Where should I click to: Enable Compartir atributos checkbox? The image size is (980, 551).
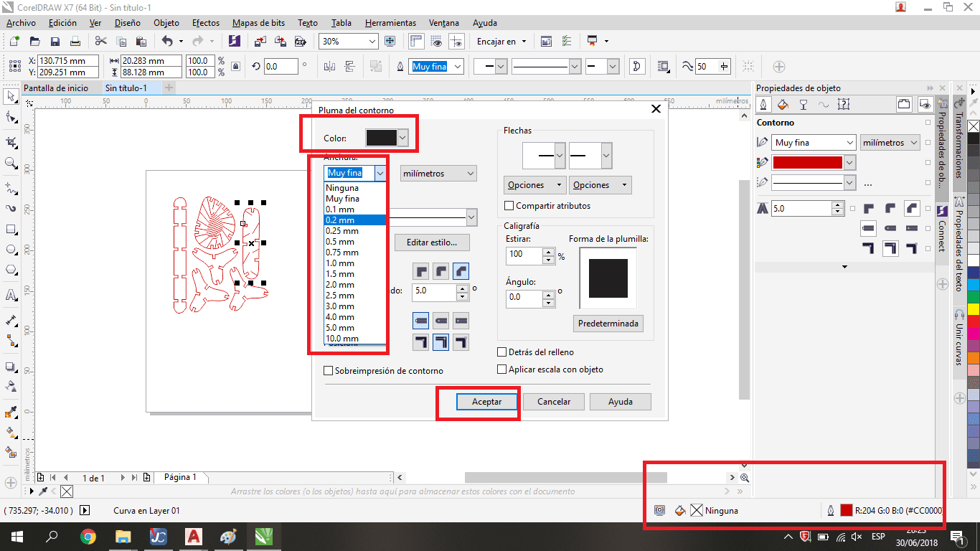(509, 206)
